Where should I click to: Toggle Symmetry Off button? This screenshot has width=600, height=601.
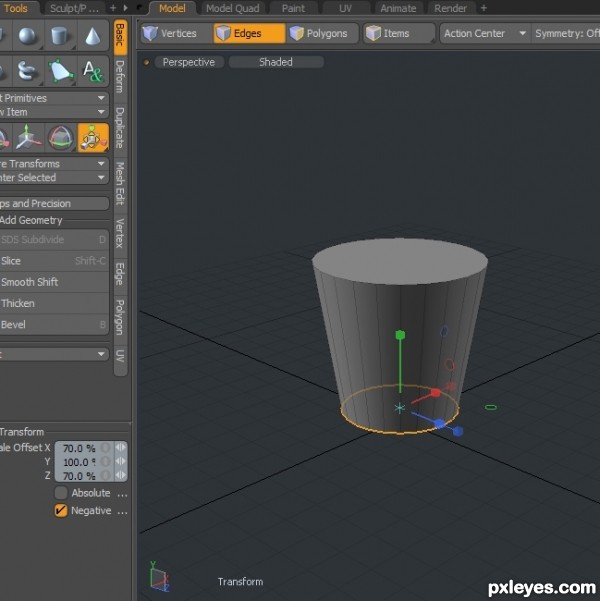click(566, 33)
